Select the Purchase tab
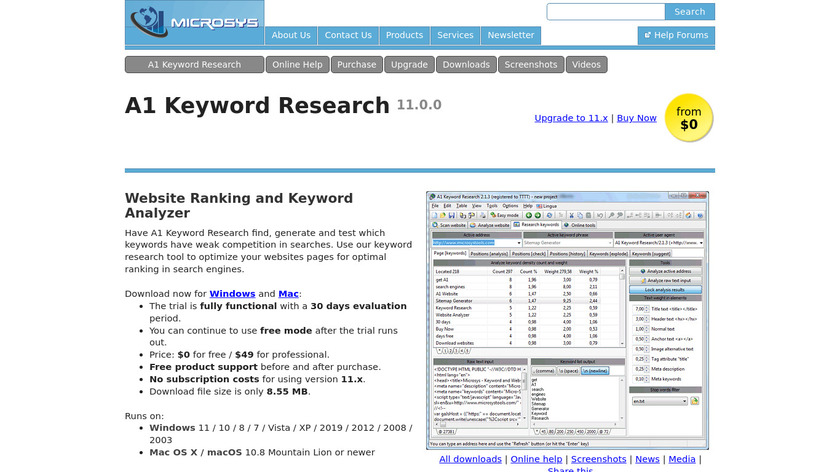 coord(357,64)
